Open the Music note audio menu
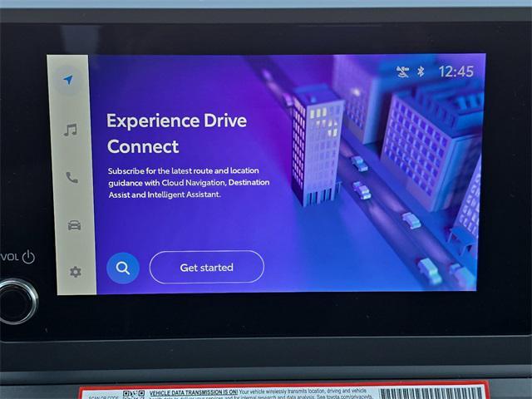Image resolution: width=532 pixels, height=399 pixels. coord(71,130)
